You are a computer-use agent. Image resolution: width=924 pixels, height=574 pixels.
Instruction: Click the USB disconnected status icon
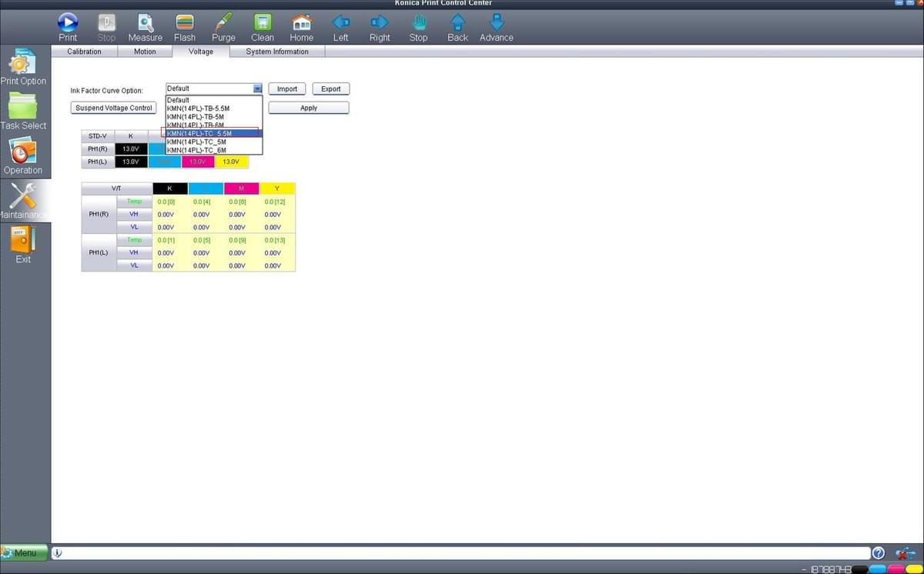tap(904, 552)
